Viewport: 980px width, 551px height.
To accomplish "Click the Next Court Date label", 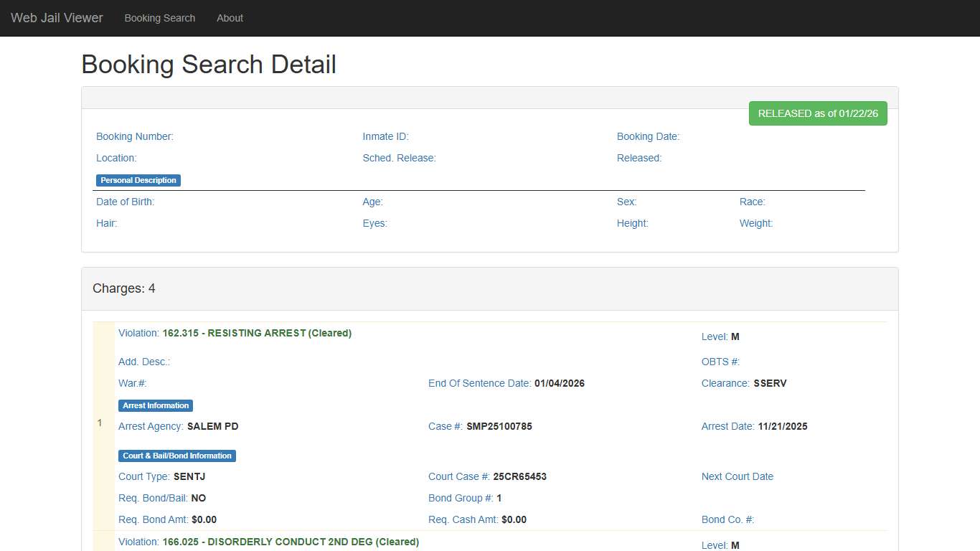I will pyautogui.click(x=737, y=476).
